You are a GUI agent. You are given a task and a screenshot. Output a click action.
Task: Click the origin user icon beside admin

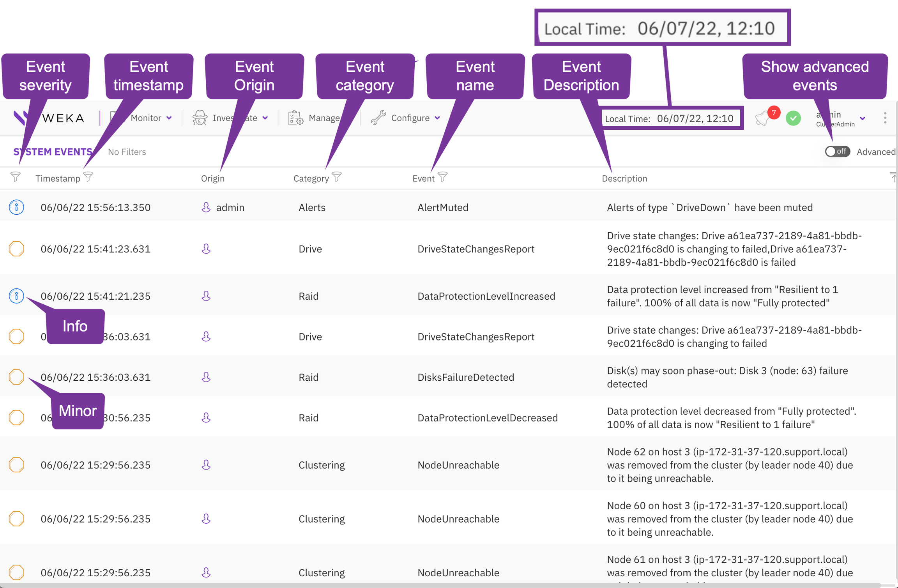pyautogui.click(x=206, y=207)
